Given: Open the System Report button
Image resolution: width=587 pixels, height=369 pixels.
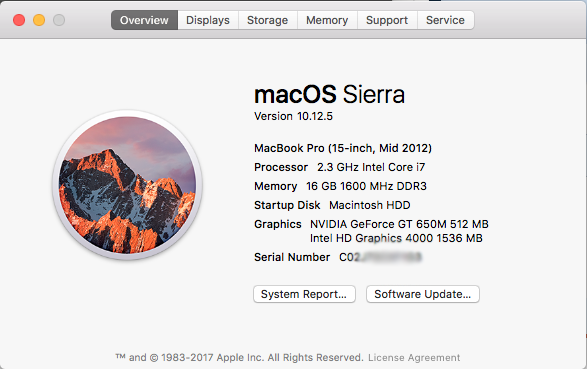Looking at the screenshot, I should (304, 294).
